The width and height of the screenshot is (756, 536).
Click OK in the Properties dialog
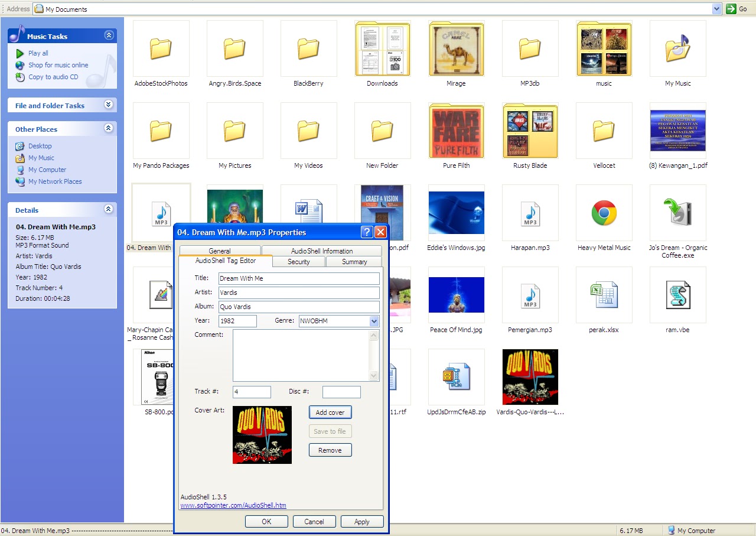(x=266, y=521)
